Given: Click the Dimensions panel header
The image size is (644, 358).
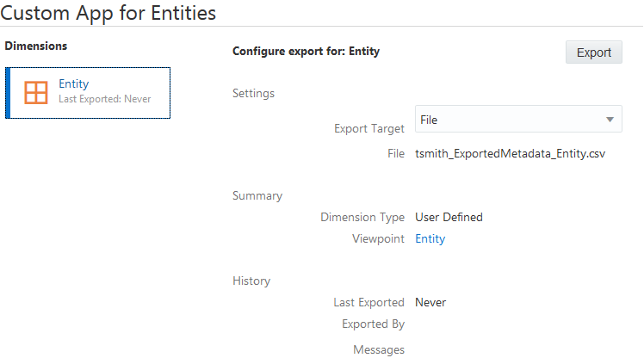Looking at the screenshot, I should (x=36, y=45).
